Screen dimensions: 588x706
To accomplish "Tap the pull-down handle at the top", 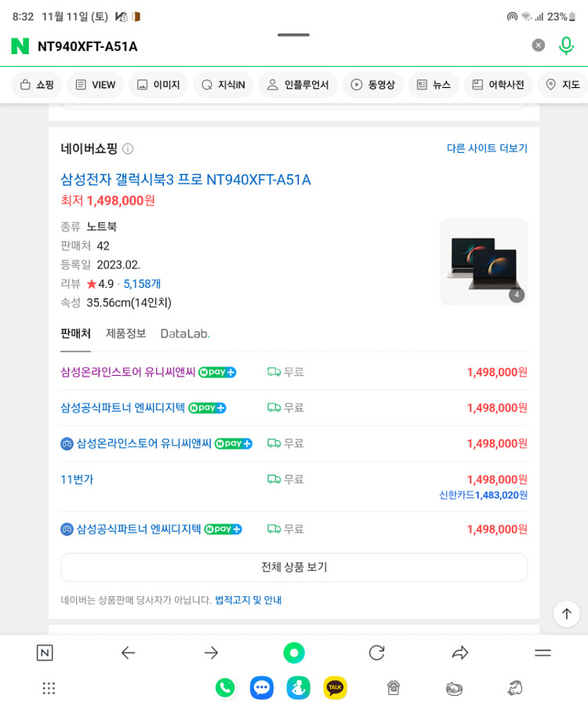I will click(x=293, y=35).
